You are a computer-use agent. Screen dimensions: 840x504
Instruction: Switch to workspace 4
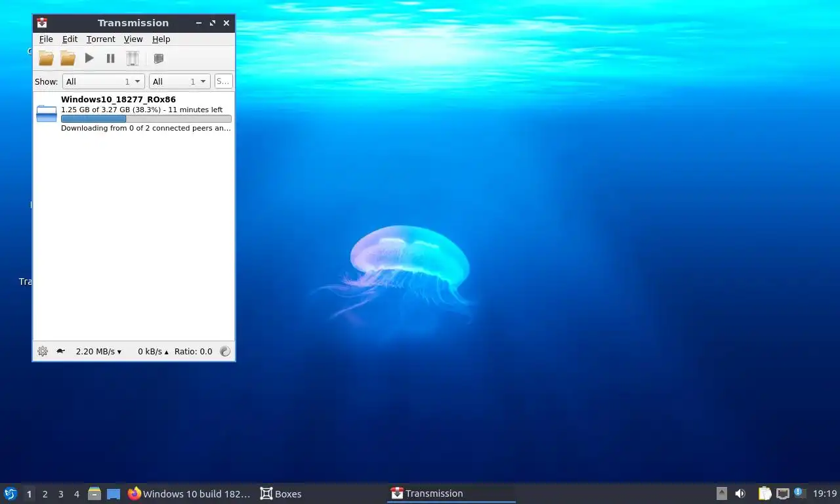tap(76, 494)
